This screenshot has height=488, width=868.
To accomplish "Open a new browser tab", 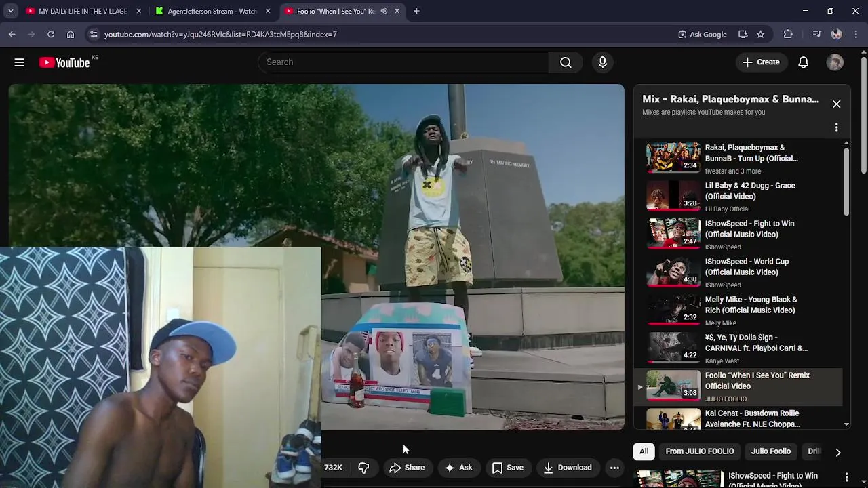I will pyautogui.click(x=416, y=11).
